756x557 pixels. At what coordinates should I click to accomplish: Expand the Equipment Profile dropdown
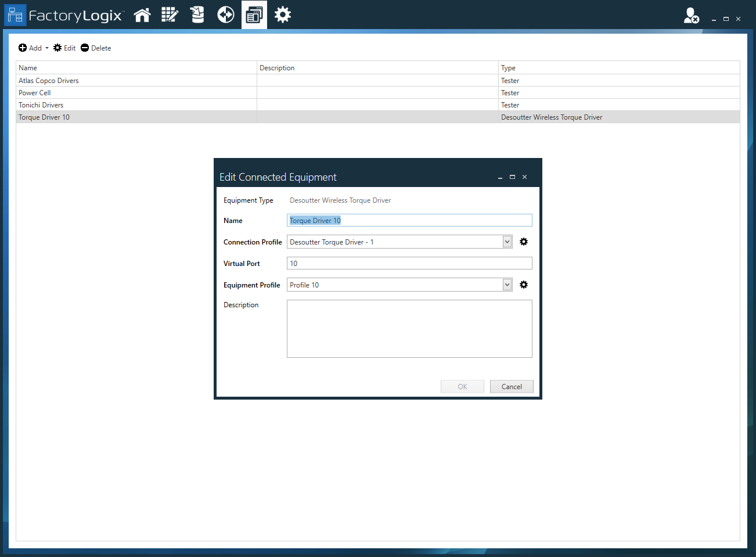(507, 285)
